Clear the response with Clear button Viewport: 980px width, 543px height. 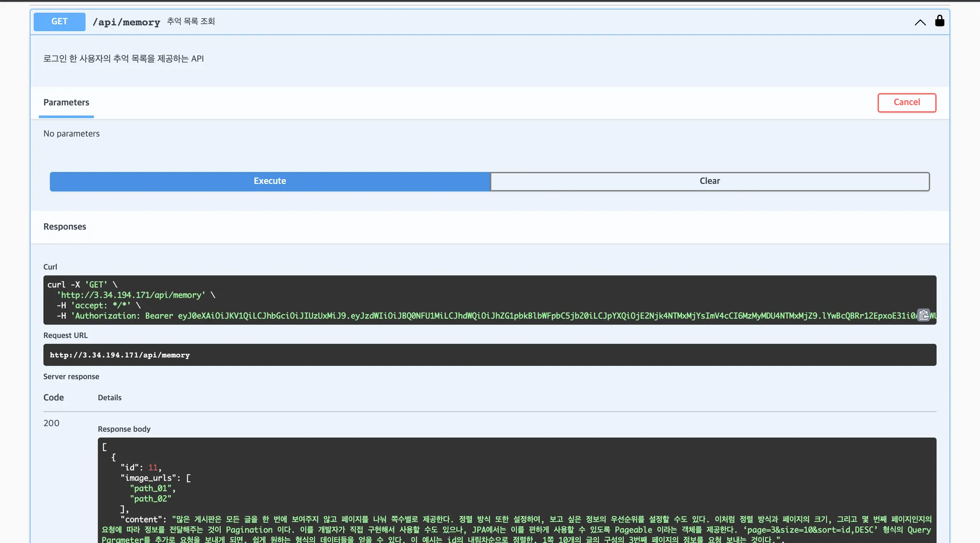tap(710, 181)
